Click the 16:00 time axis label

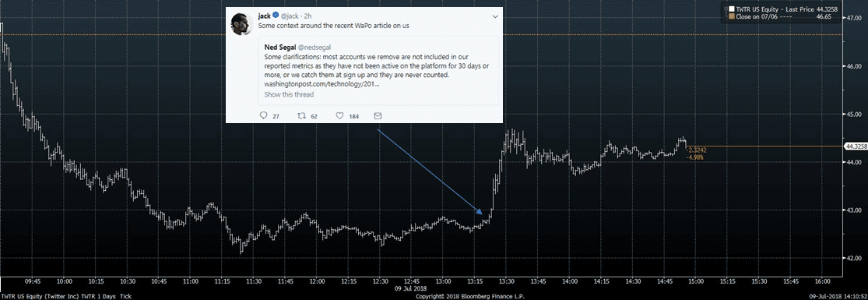[x=822, y=282]
